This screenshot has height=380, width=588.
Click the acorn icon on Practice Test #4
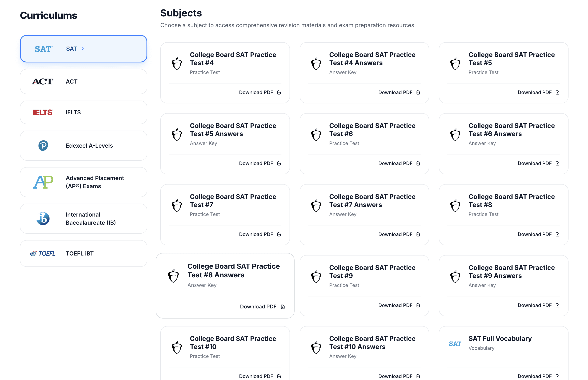(177, 64)
